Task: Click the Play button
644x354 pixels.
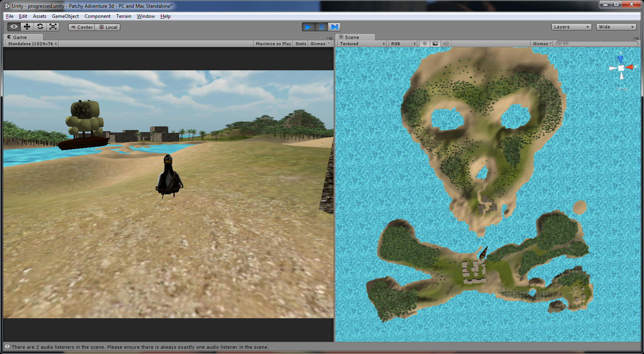Action: click(308, 27)
